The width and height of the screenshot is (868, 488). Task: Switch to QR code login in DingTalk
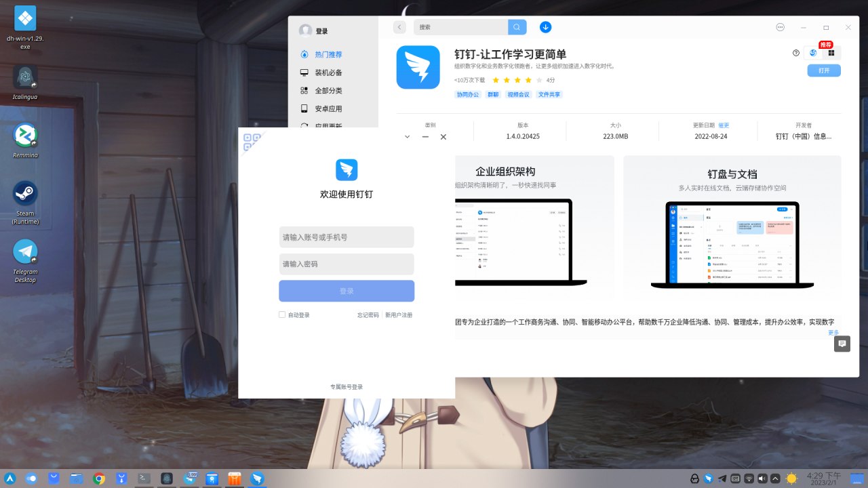(252, 142)
